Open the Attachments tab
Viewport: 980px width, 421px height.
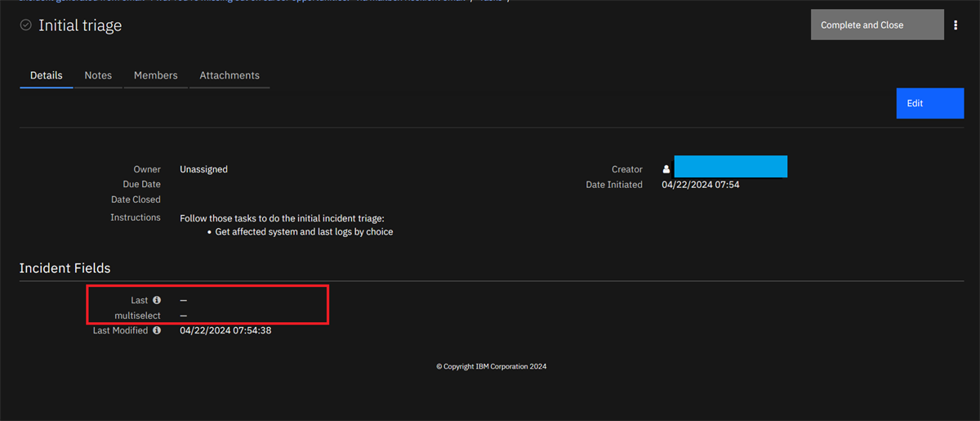[229, 75]
